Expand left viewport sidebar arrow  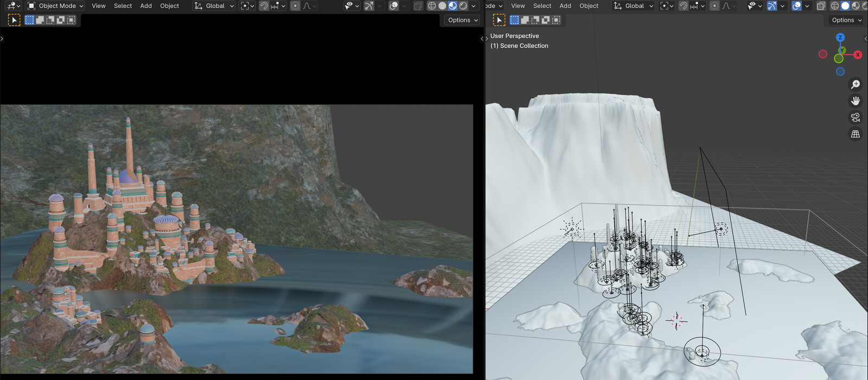[482, 39]
